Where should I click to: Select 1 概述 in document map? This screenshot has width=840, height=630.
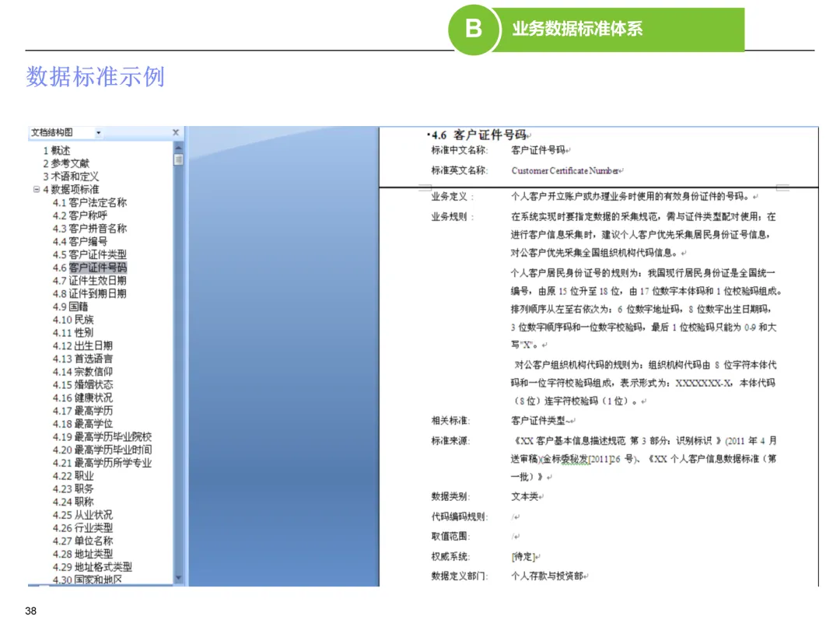click(x=57, y=151)
